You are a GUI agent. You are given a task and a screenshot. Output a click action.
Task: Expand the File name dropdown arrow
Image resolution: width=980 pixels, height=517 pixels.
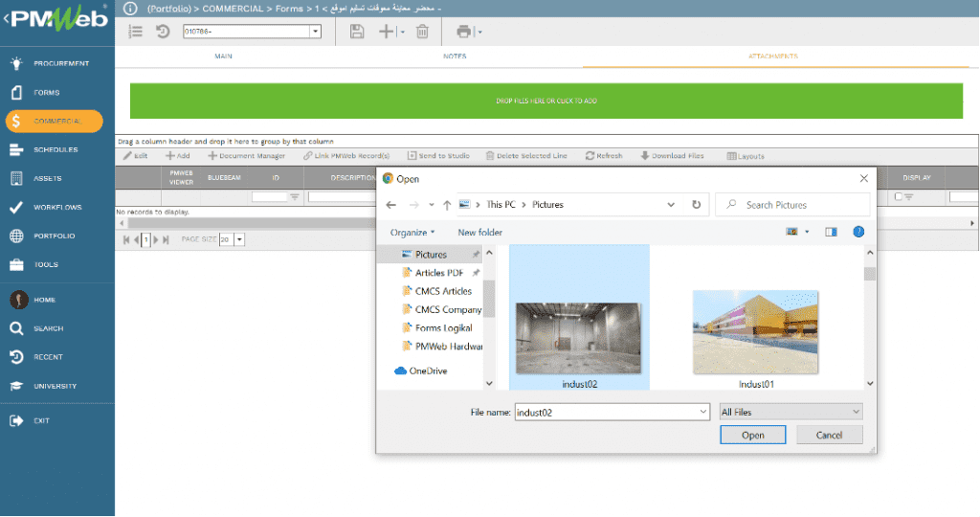click(703, 412)
